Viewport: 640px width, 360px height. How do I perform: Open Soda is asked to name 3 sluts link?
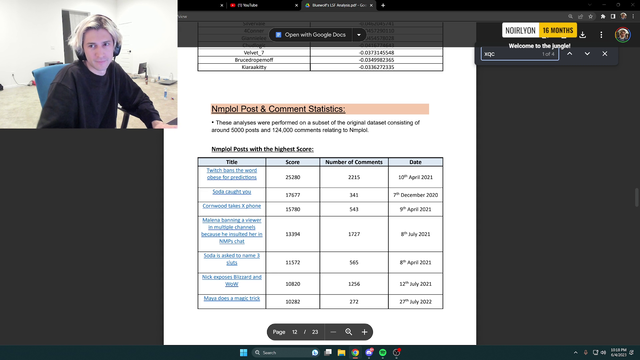[231, 259]
